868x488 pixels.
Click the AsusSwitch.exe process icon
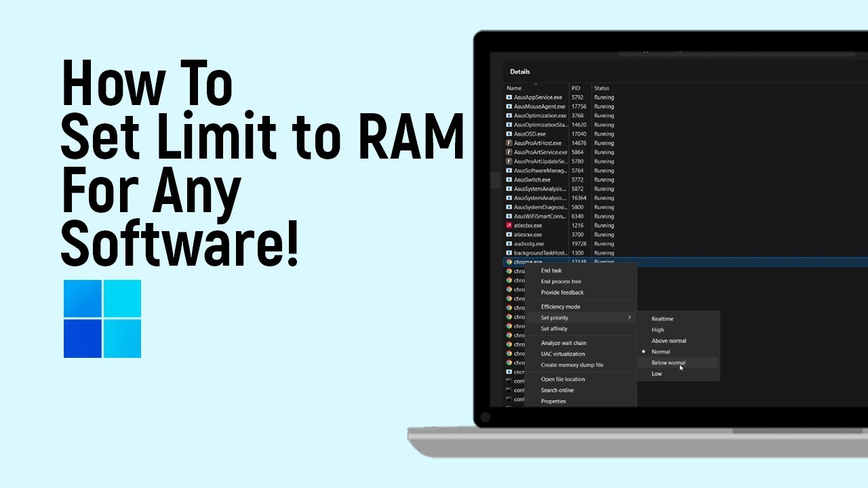(x=509, y=180)
